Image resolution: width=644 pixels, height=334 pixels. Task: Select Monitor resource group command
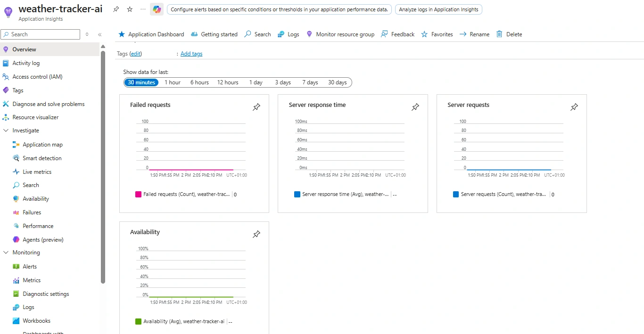340,34
